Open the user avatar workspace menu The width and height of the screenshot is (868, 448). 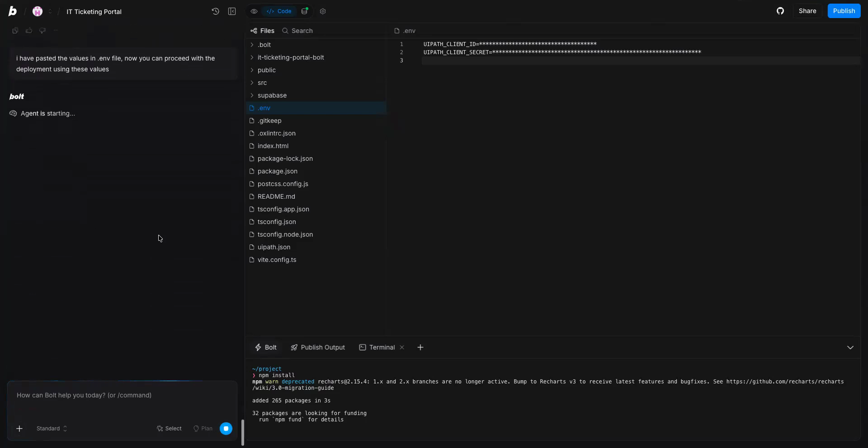coord(38,11)
